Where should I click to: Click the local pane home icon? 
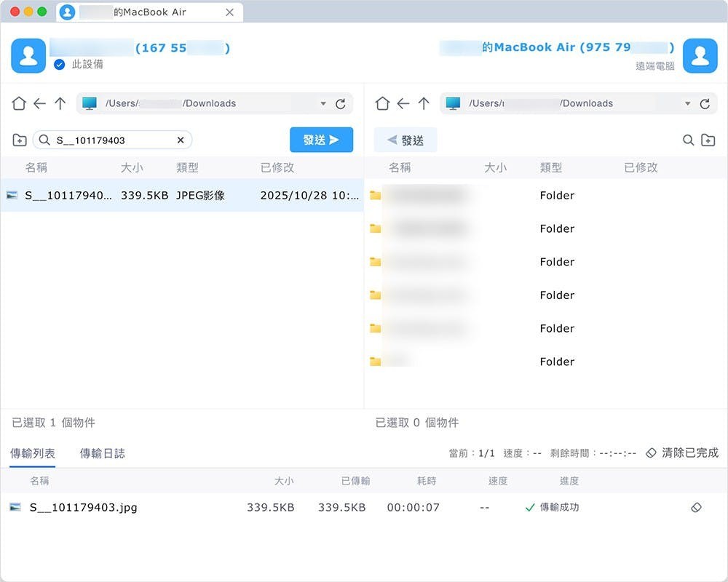pyautogui.click(x=19, y=103)
